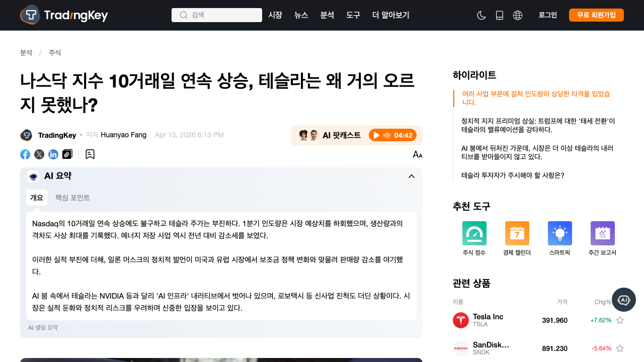Open the 주간 보고서 tool
Image resolution: width=644 pixels, height=362 pixels.
pyautogui.click(x=603, y=239)
